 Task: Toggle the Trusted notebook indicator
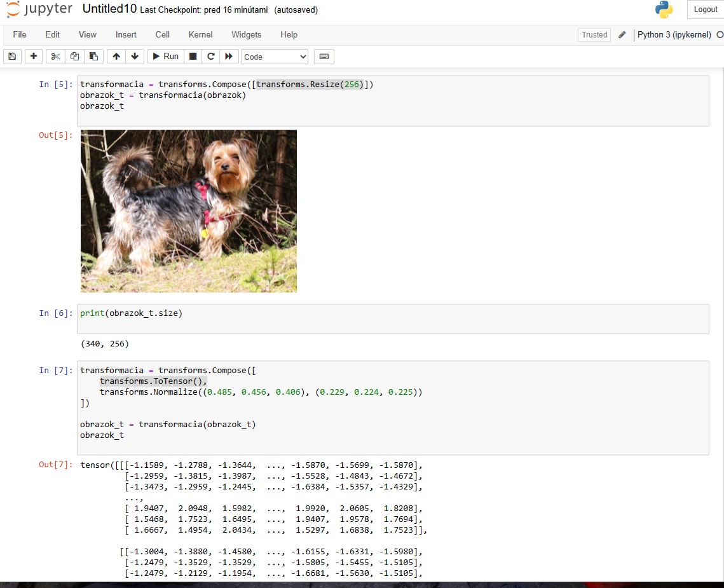click(594, 35)
